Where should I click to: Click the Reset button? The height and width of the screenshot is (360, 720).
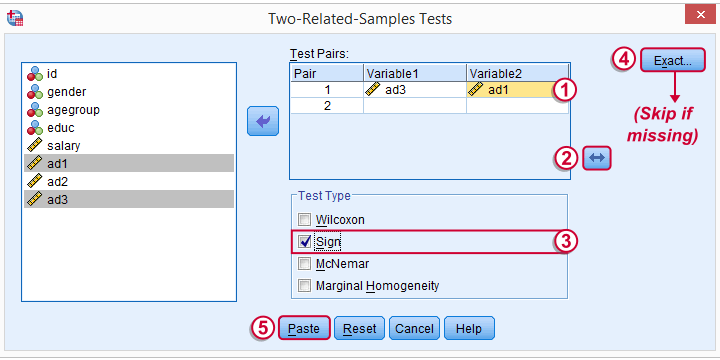coord(360,328)
